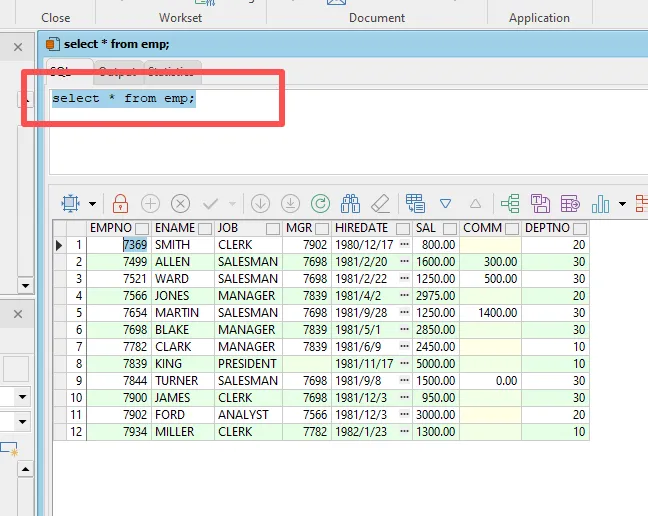Select the highlighted 7369 EMPNO cell

[119, 245]
